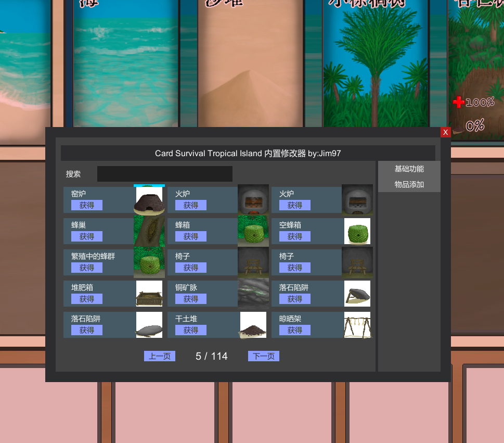
Task: Click the 晾晒架 item name text
Action: 290,319
